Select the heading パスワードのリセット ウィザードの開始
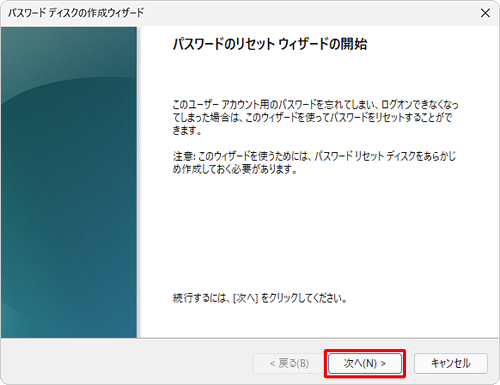This screenshot has width=500, height=385. (270, 44)
